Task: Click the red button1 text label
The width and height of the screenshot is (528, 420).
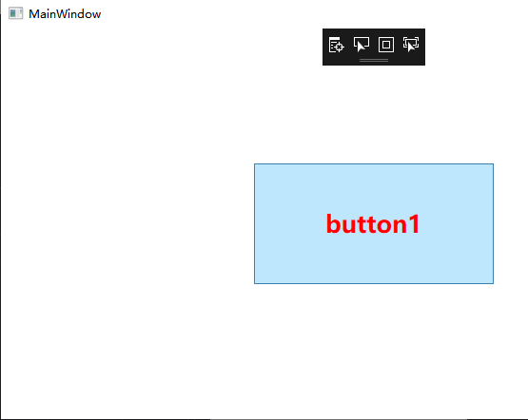Action: (x=373, y=224)
